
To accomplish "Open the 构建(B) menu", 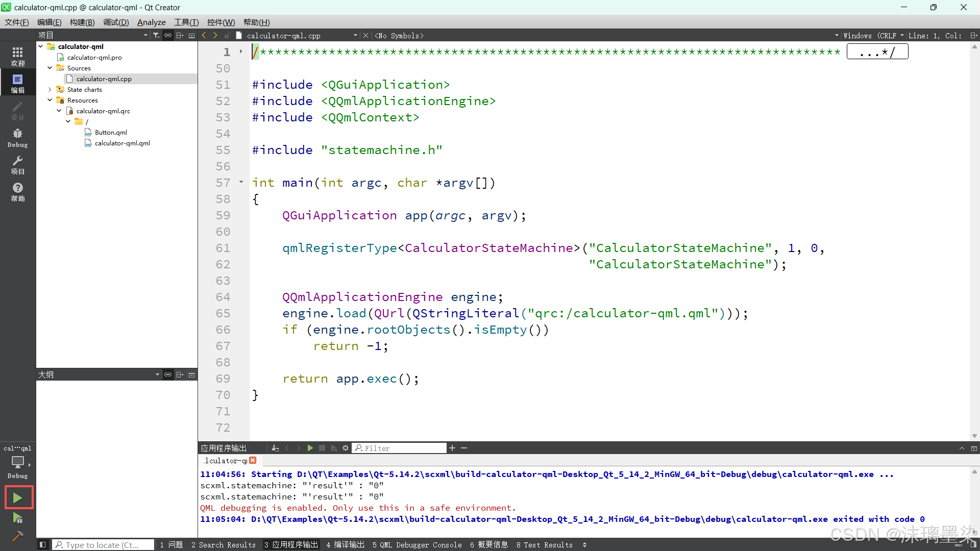I will (82, 22).
